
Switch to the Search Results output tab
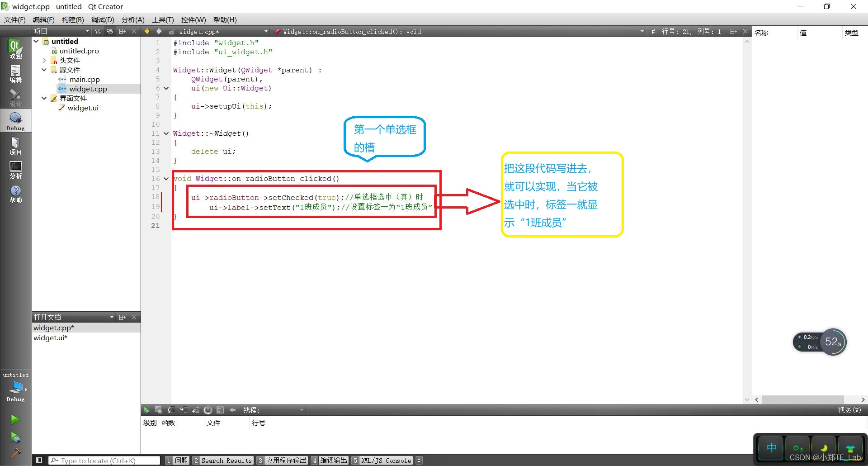[x=226, y=460]
